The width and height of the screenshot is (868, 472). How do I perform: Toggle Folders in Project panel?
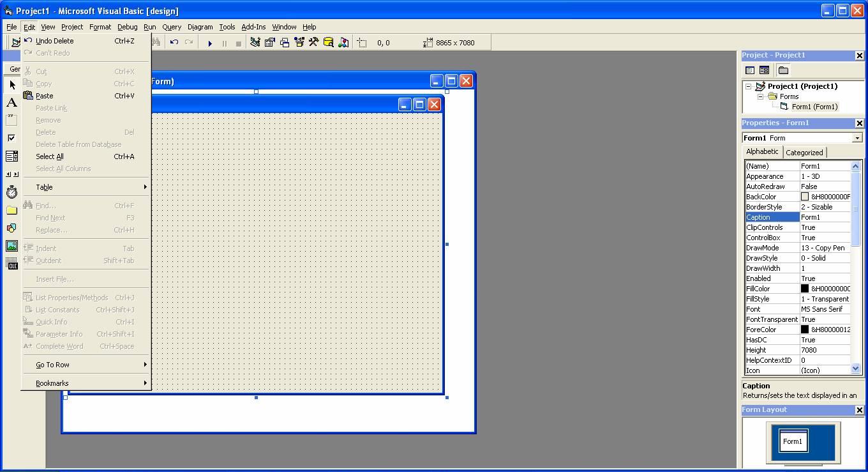click(783, 70)
